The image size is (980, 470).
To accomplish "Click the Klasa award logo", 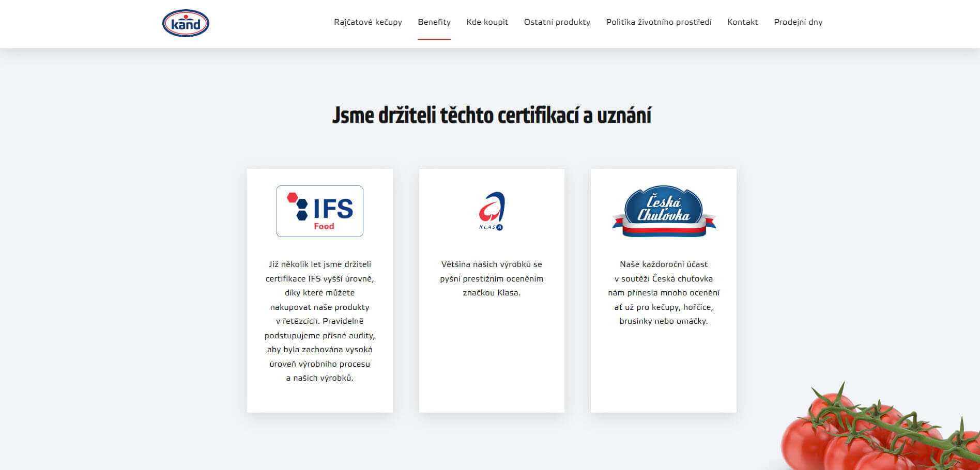I will point(492,211).
